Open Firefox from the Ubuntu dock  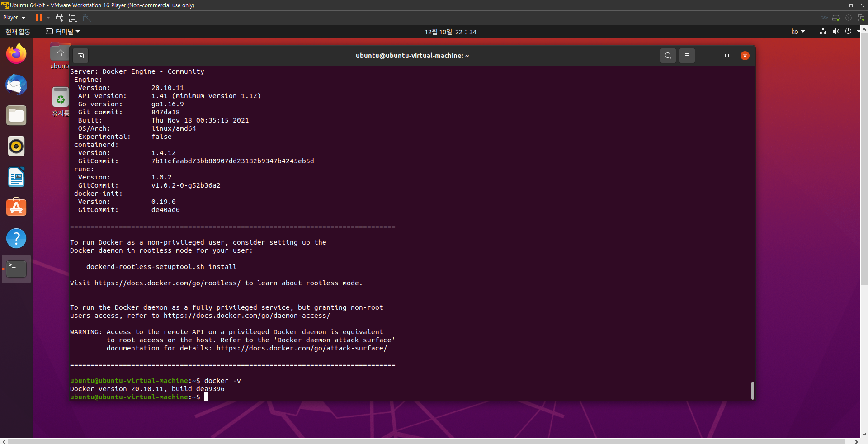click(x=16, y=54)
